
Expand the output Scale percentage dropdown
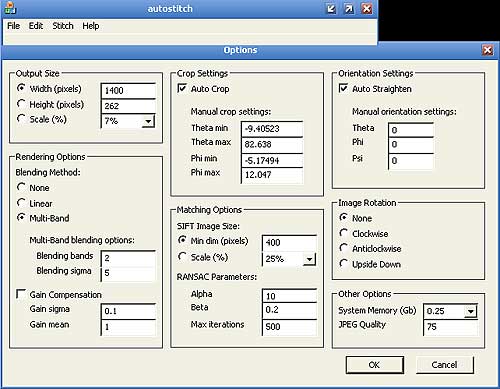coord(148,121)
